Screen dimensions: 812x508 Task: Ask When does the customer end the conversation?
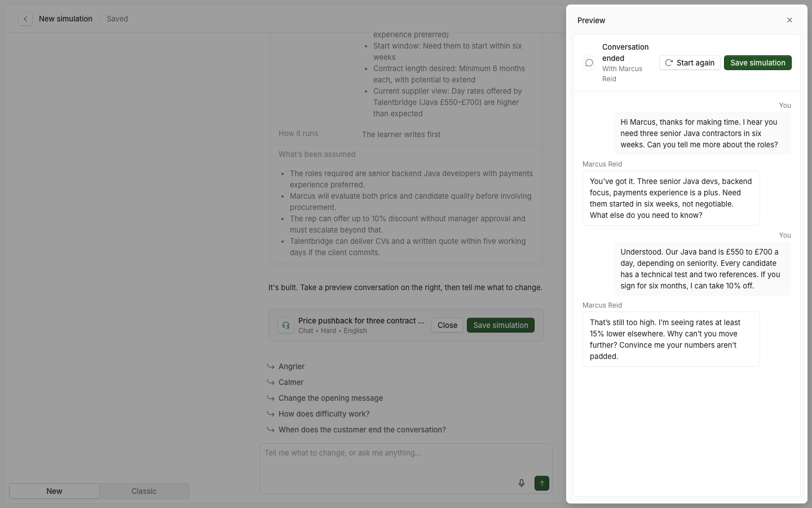pos(362,430)
